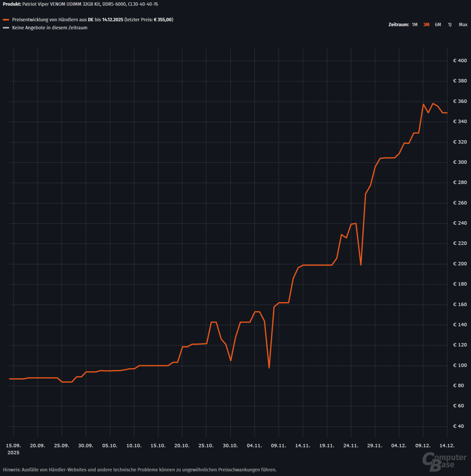Choose the 1J time period
Viewport: 471px width, 476px height.
click(x=449, y=25)
